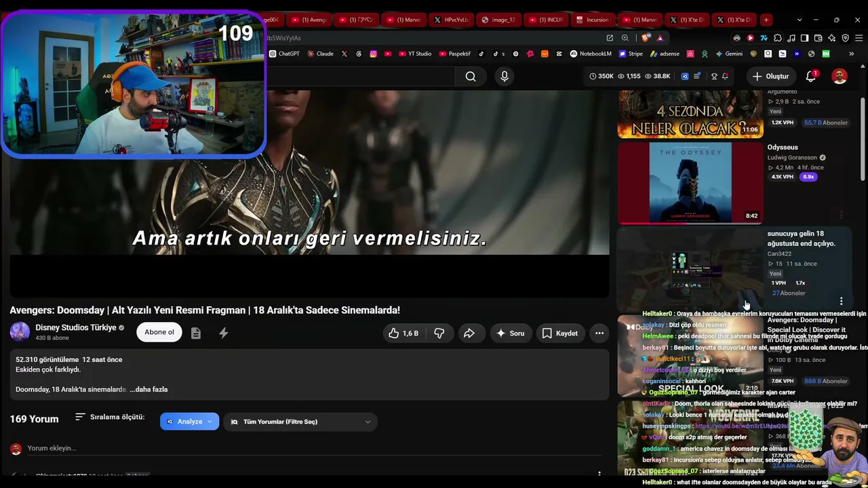Open the browser hamburger menu

pyautogui.click(x=859, y=38)
